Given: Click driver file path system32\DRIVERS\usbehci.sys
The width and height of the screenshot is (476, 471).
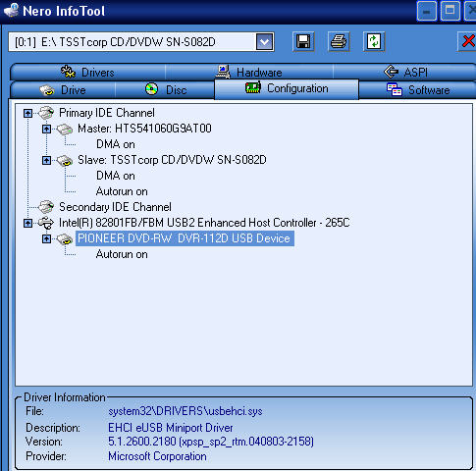Looking at the screenshot, I should tap(185, 411).
